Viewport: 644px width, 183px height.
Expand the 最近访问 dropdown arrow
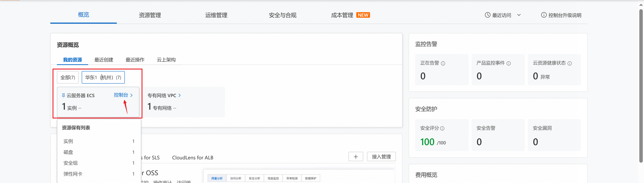pos(519,15)
